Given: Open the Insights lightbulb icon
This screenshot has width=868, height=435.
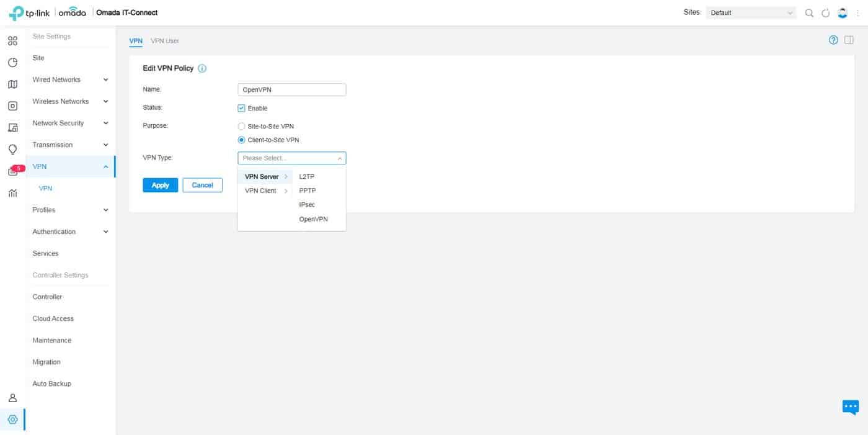Looking at the screenshot, I should [x=12, y=150].
